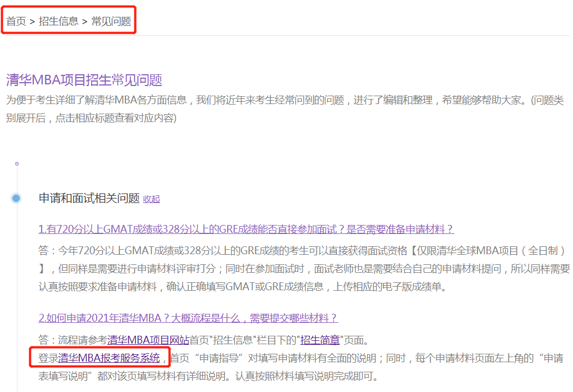Open question 2 about applying to 2021 清华MBA
Image resolution: width=573 pixels, height=392 pixels.
click(x=188, y=318)
